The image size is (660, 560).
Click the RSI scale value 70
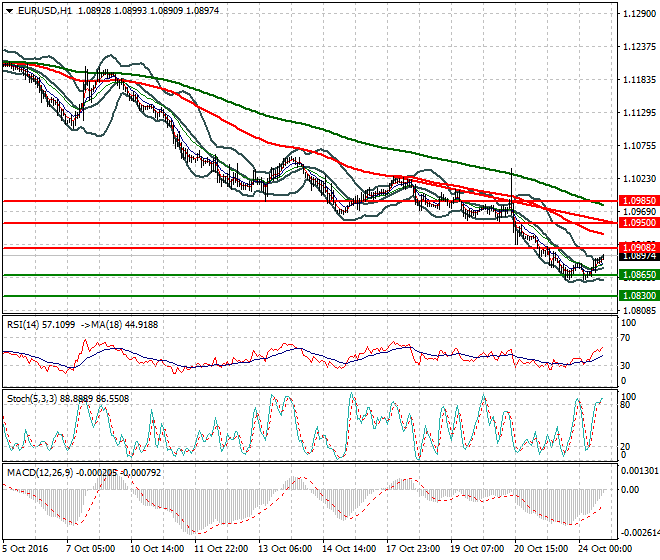point(625,339)
